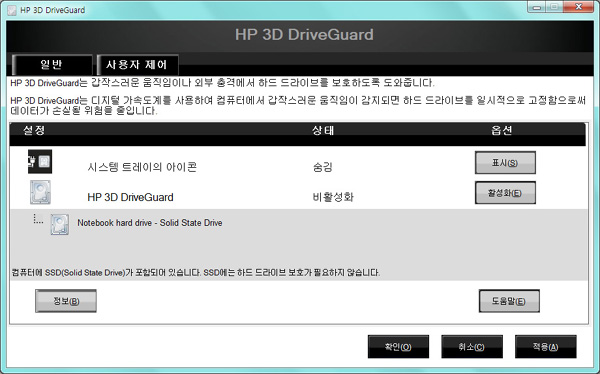
Task: Click the 옵션 column header
Action: (502, 131)
